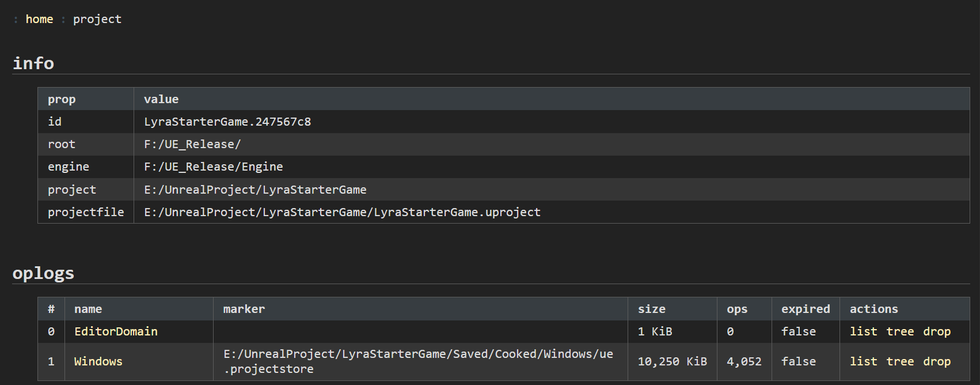Click the # column header in oplogs
This screenshot has width=980, height=385.
51,309
